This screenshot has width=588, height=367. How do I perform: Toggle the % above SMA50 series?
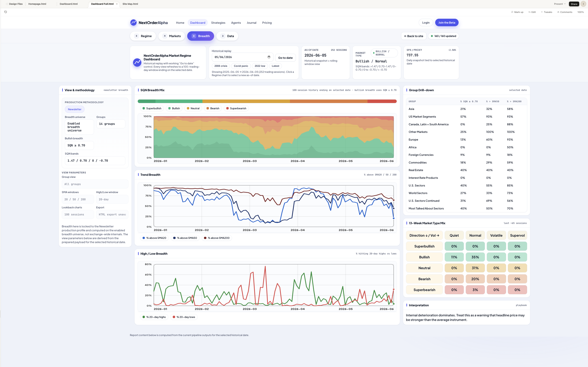pyautogui.click(x=185, y=238)
